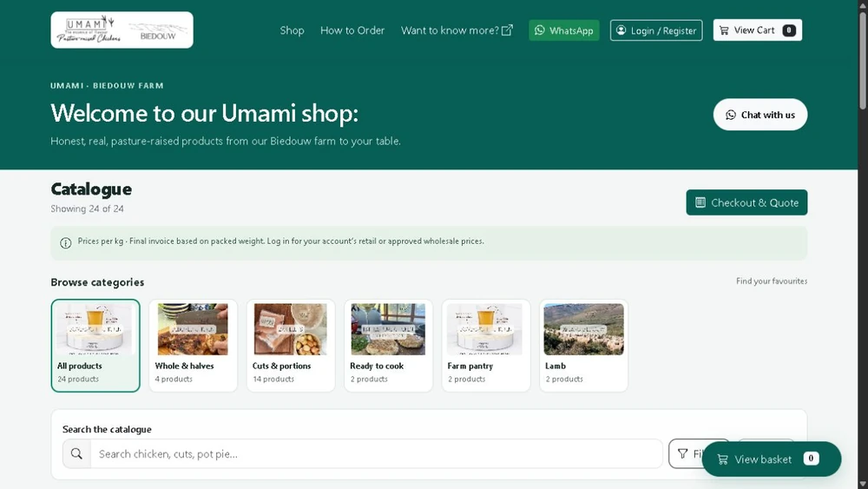
Task: Click the Farm pantry thumbnail image
Action: 485,329
